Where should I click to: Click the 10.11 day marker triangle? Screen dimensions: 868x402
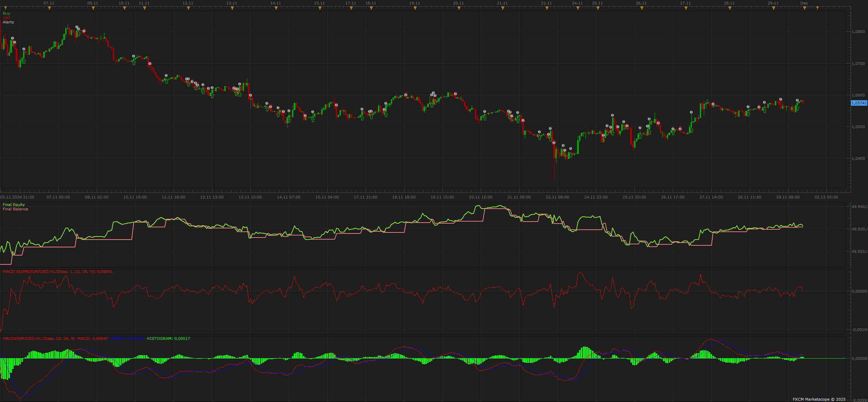pyautogui.click(x=124, y=8)
